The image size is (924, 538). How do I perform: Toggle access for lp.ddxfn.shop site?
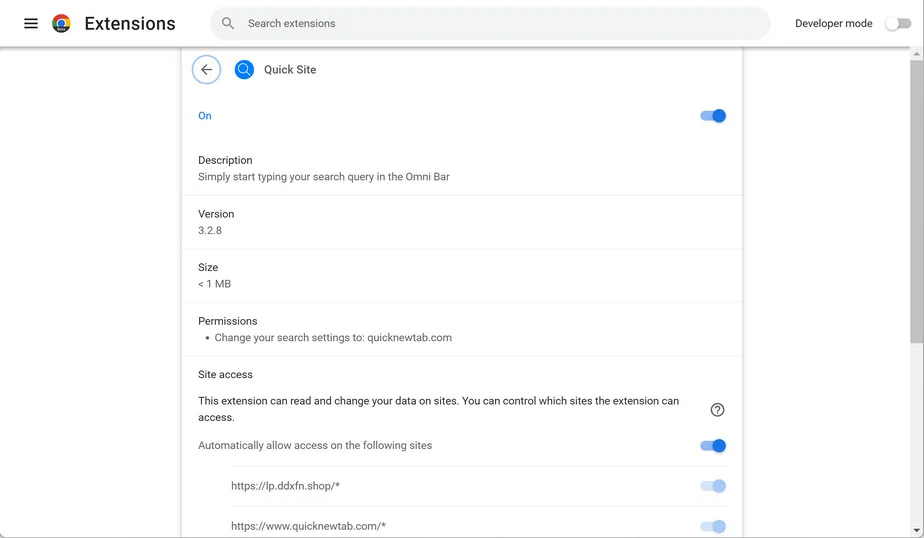click(713, 486)
